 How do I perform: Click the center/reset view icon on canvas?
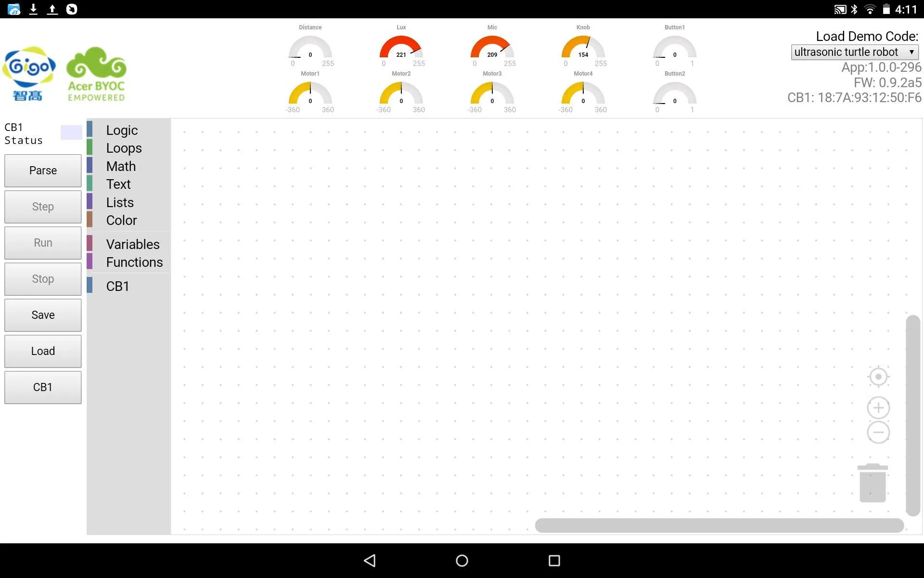(878, 377)
